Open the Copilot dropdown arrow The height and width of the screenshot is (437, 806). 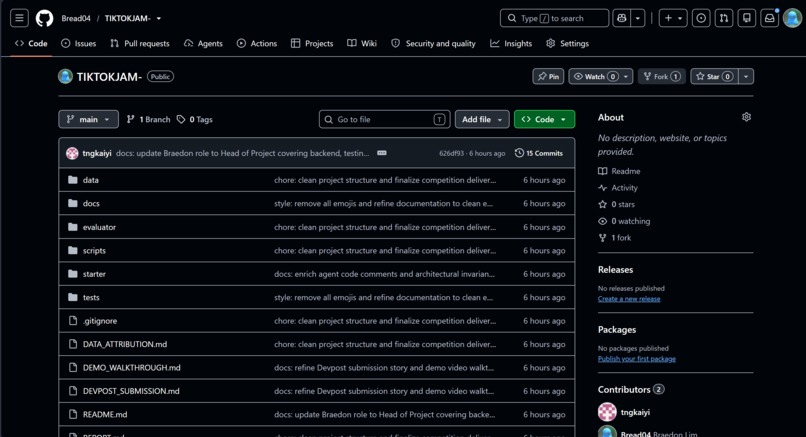pyautogui.click(x=638, y=18)
